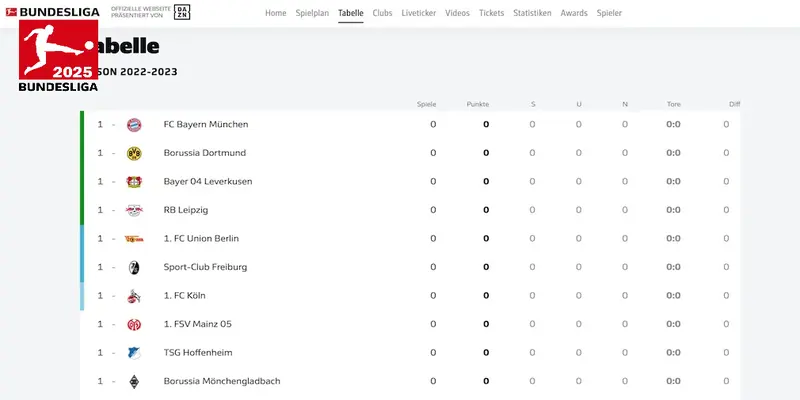The width and height of the screenshot is (800, 400).
Task: Open Borussia Dortmund team link
Action: 205,153
